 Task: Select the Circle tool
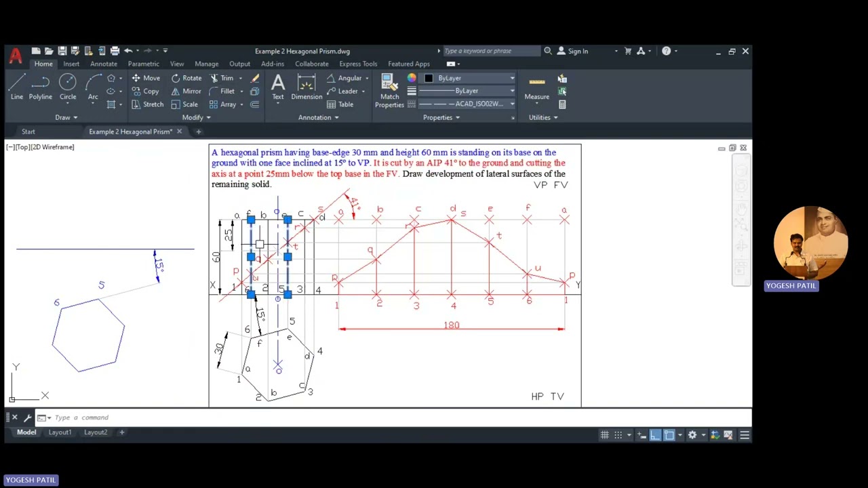(68, 87)
